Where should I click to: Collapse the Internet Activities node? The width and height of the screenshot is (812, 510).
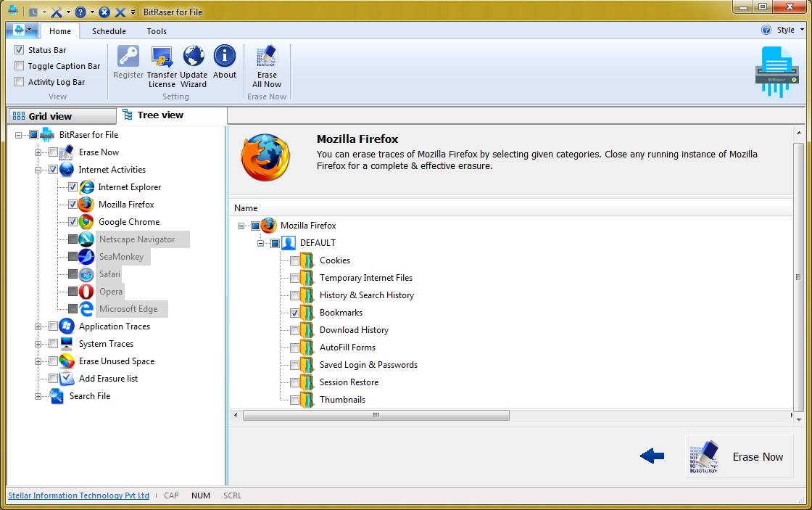tap(38, 170)
